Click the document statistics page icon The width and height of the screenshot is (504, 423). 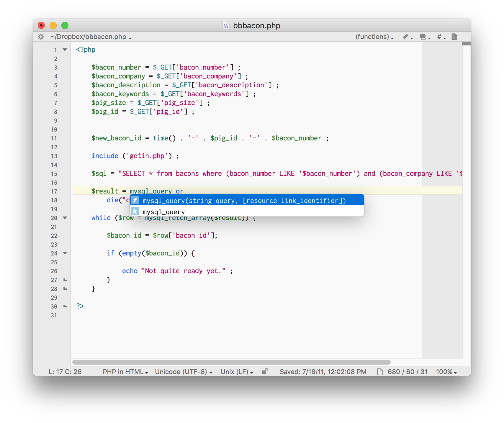380,372
